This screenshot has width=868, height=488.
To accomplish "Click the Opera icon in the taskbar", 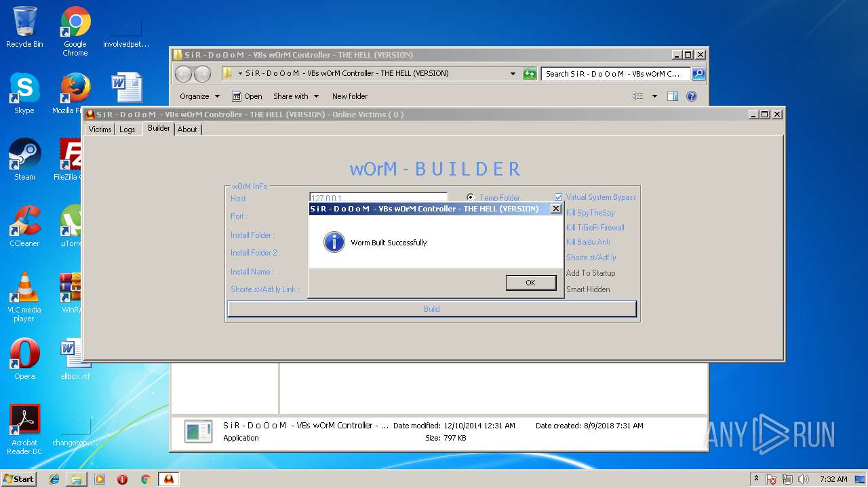I will 122,479.
